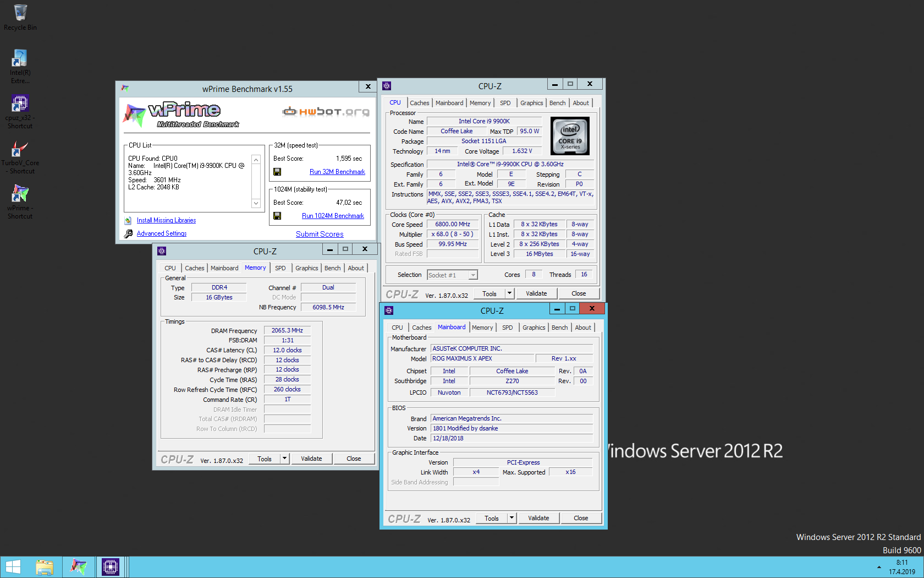Screen dimensions: 924x578
Task: Open Graphics tab in Memory window
Action: click(x=306, y=268)
